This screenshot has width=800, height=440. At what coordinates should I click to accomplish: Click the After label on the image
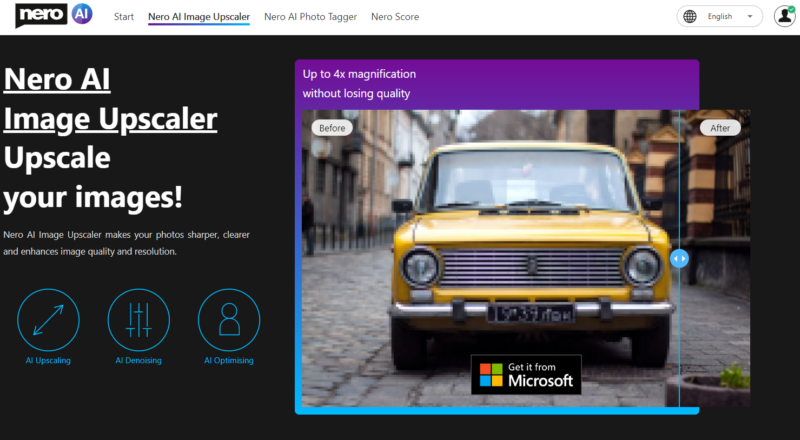pyautogui.click(x=720, y=128)
